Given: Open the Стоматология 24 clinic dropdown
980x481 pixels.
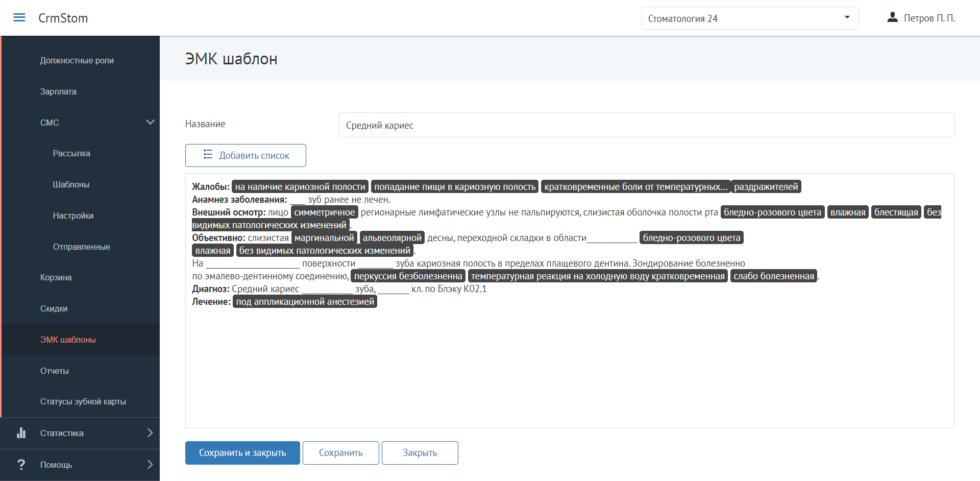Looking at the screenshot, I should 749,18.
